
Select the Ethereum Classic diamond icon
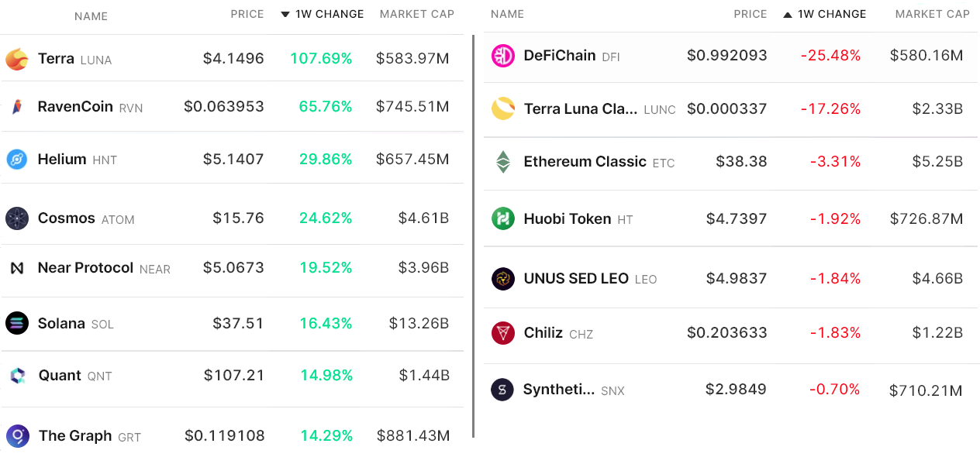[503, 162]
